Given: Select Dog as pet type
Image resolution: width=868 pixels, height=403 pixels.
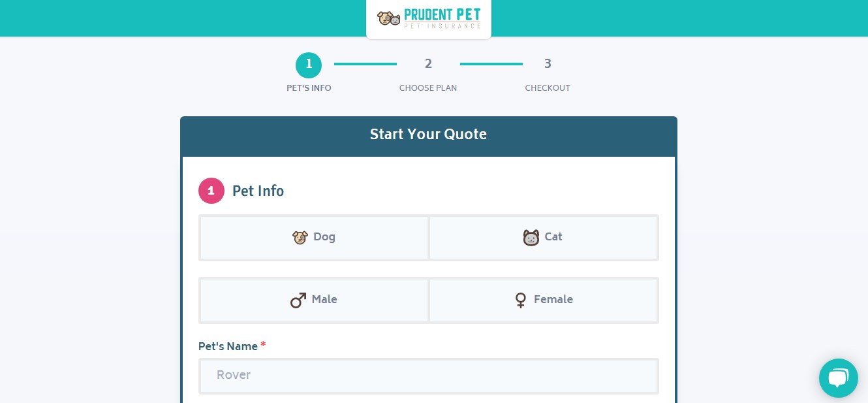Looking at the screenshot, I should [313, 237].
